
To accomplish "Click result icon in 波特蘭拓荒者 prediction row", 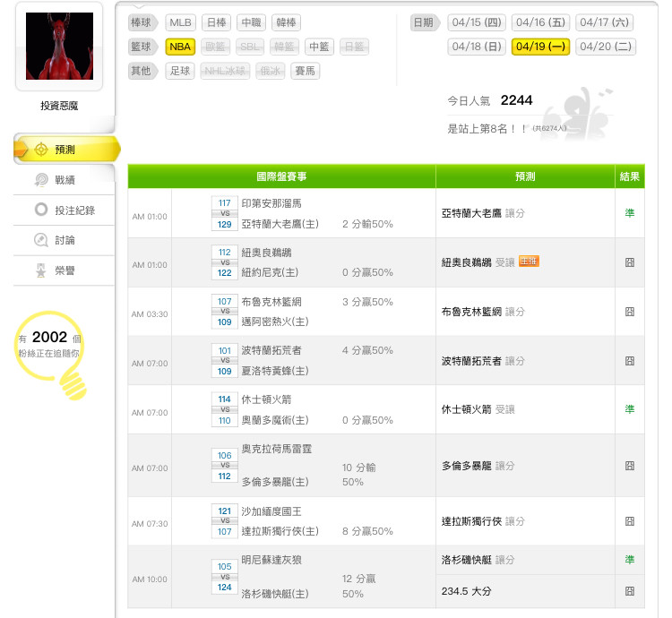I will [630, 361].
